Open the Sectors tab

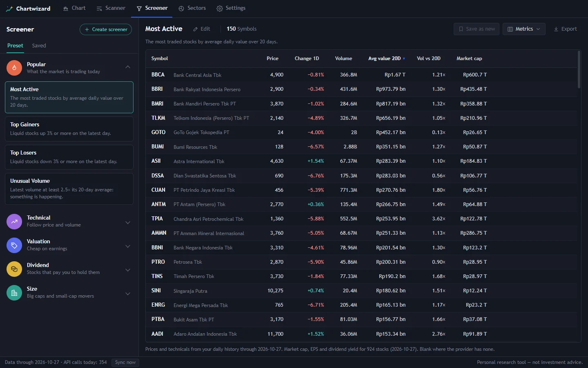(192, 8)
